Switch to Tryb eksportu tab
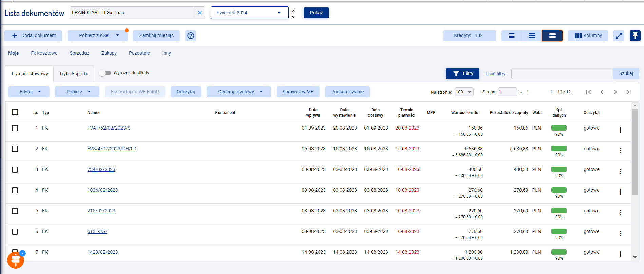 point(74,74)
